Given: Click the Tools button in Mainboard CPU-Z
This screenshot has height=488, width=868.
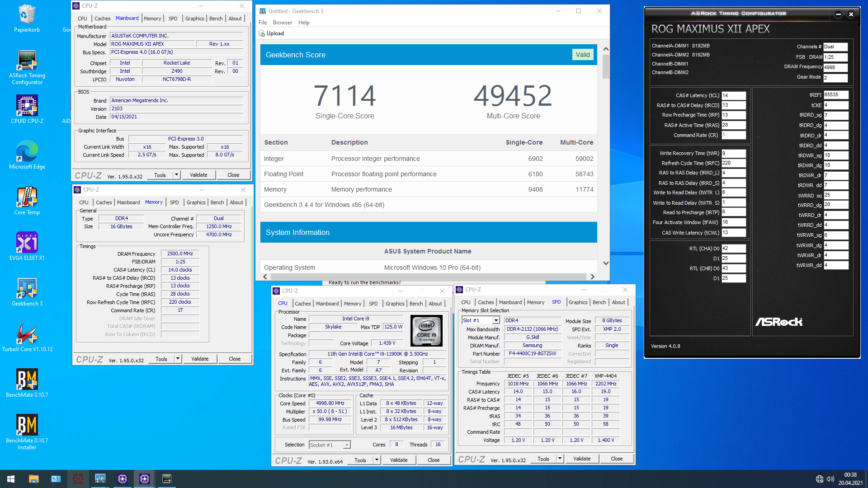Looking at the screenshot, I should 160,175.
